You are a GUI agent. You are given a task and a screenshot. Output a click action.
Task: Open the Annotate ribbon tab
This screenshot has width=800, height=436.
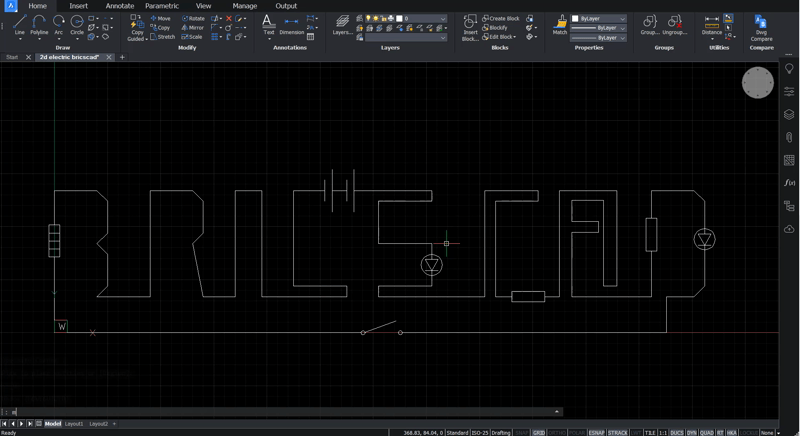pos(120,6)
